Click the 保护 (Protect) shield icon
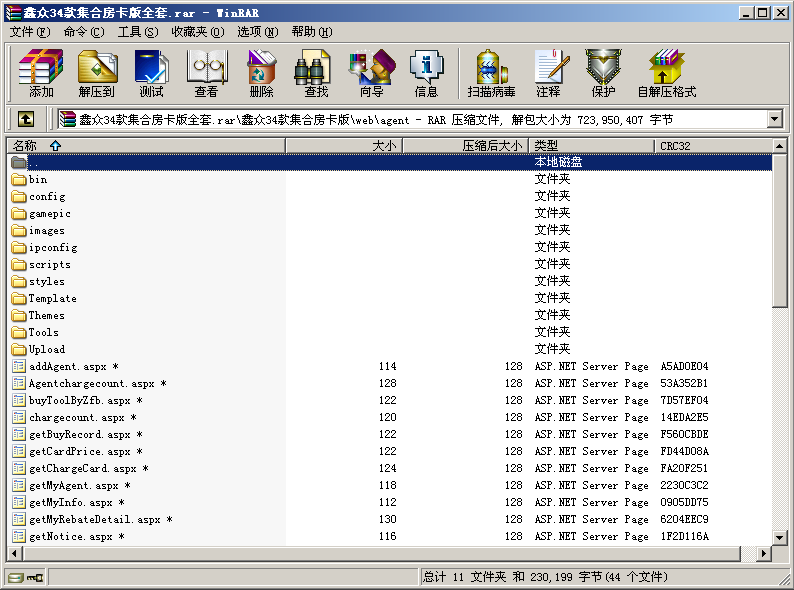This screenshot has height=590, width=794. 603,74
